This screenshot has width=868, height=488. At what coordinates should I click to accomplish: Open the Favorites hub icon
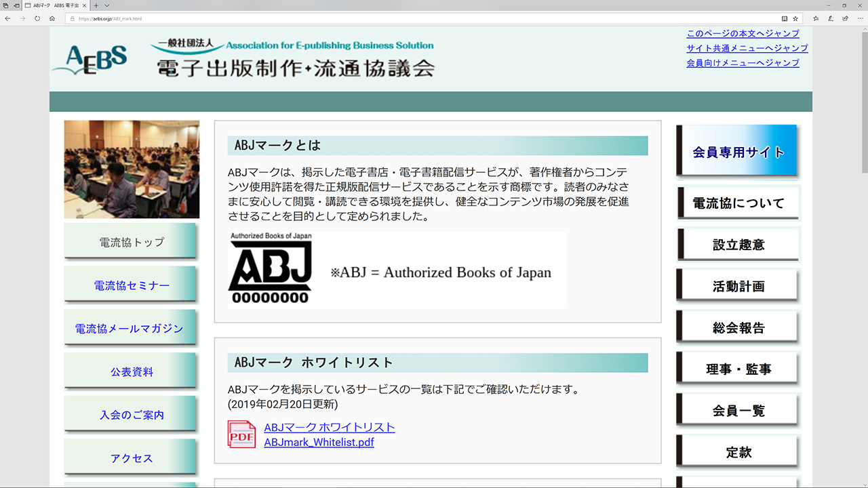tap(816, 18)
